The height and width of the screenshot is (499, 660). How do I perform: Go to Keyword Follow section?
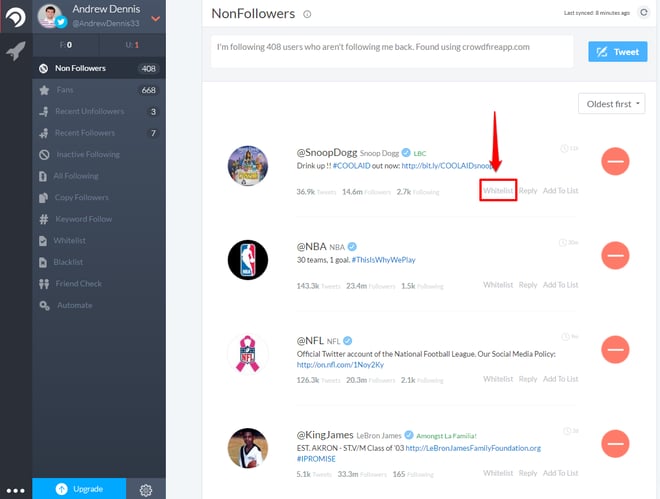point(99,219)
